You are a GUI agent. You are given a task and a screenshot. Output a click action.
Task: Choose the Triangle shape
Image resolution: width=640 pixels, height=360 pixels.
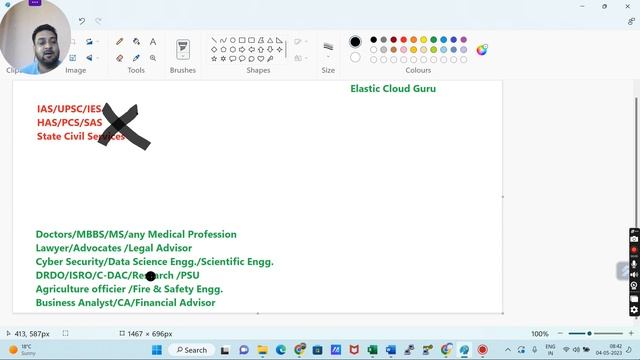tap(270, 40)
